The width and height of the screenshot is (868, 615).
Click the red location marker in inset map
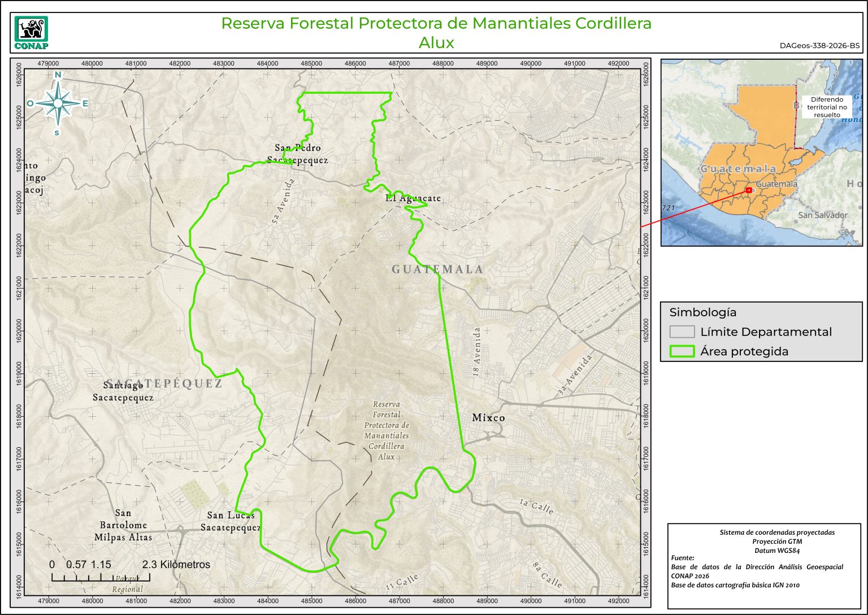click(748, 190)
